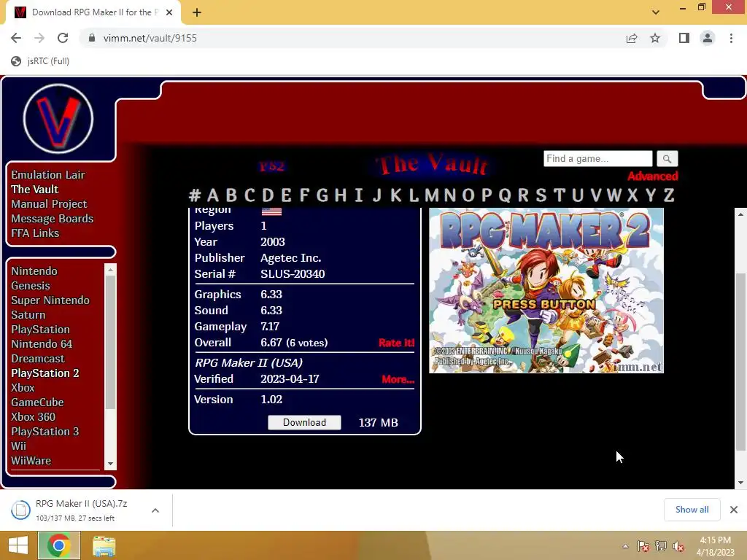Viewport: 747px width, 560px height.
Task: Open the Manual Project link
Action: tap(49, 204)
